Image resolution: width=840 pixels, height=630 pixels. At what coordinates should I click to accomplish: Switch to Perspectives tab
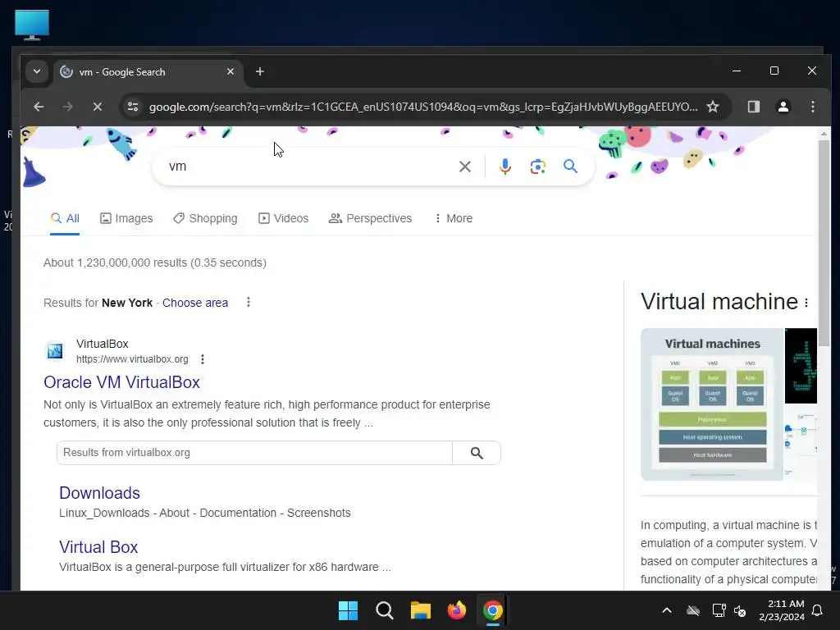pyautogui.click(x=370, y=218)
